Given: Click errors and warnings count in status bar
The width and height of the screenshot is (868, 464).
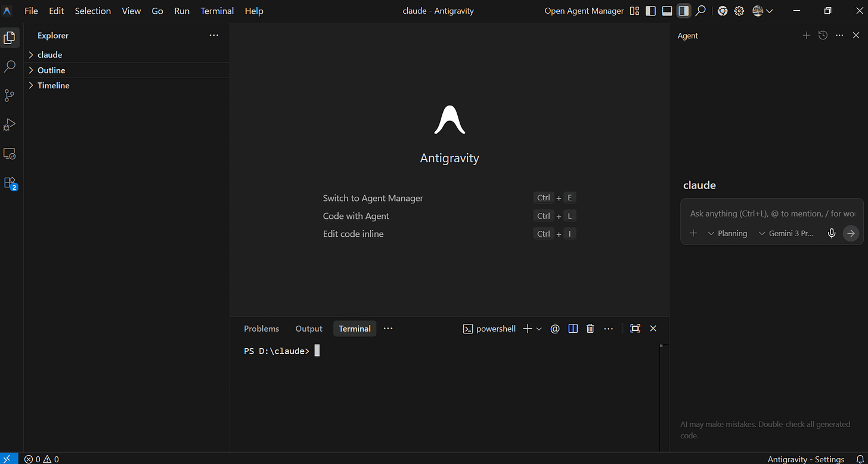Looking at the screenshot, I should click(x=42, y=459).
